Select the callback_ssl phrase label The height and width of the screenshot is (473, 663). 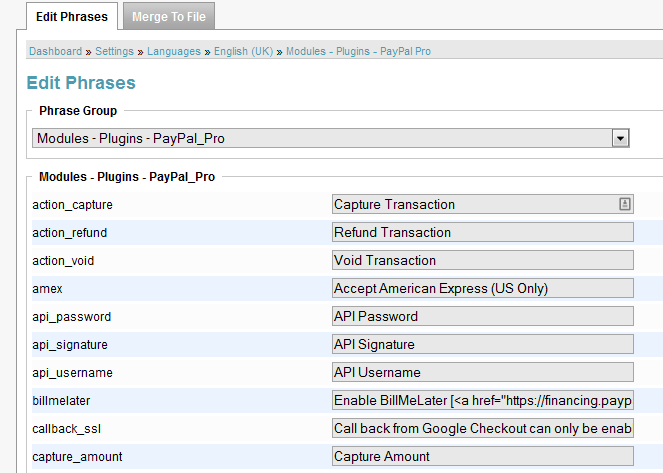(66, 429)
